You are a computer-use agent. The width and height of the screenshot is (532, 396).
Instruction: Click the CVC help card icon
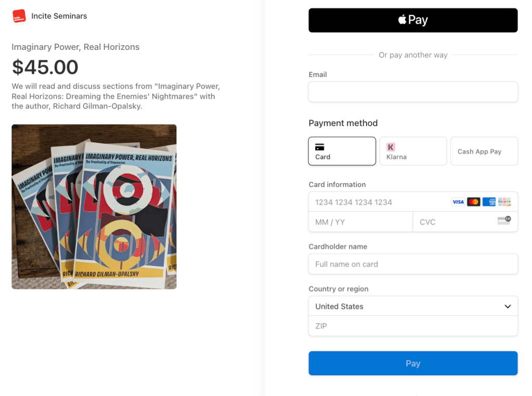tap(504, 220)
